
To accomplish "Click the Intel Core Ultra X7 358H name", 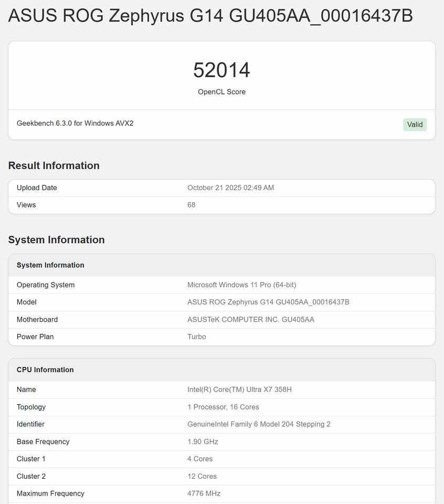I will click(x=239, y=390).
